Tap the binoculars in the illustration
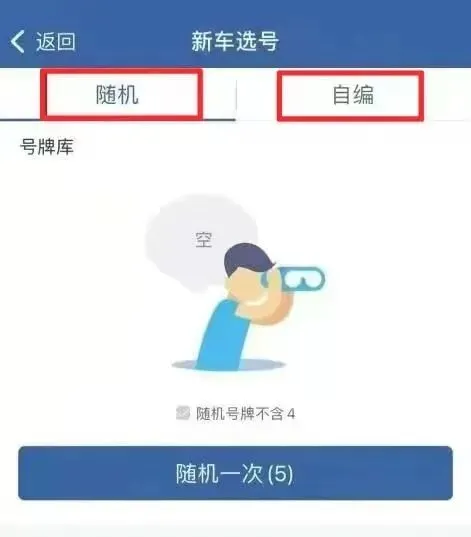The width and height of the screenshot is (471, 537). tap(297, 279)
